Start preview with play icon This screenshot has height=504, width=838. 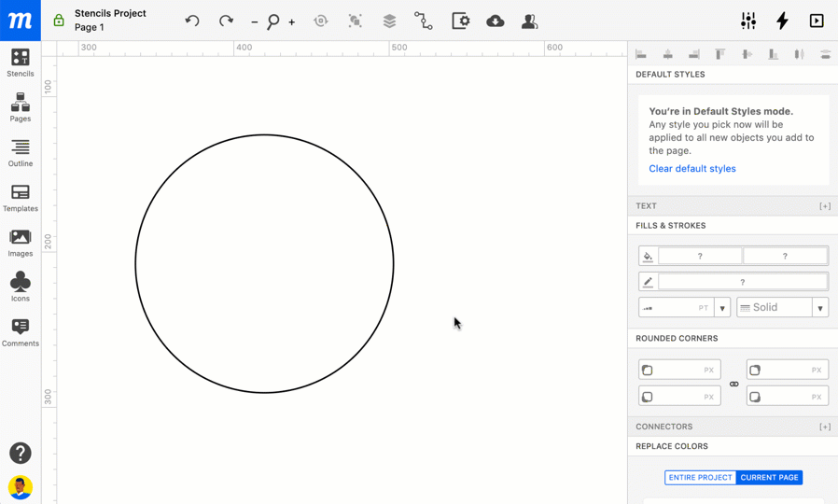click(x=817, y=21)
